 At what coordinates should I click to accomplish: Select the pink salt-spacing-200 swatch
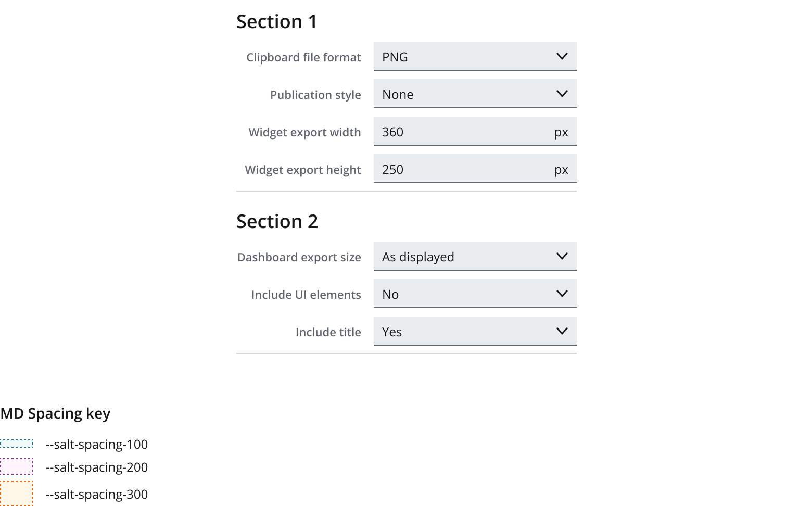(17, 466)
